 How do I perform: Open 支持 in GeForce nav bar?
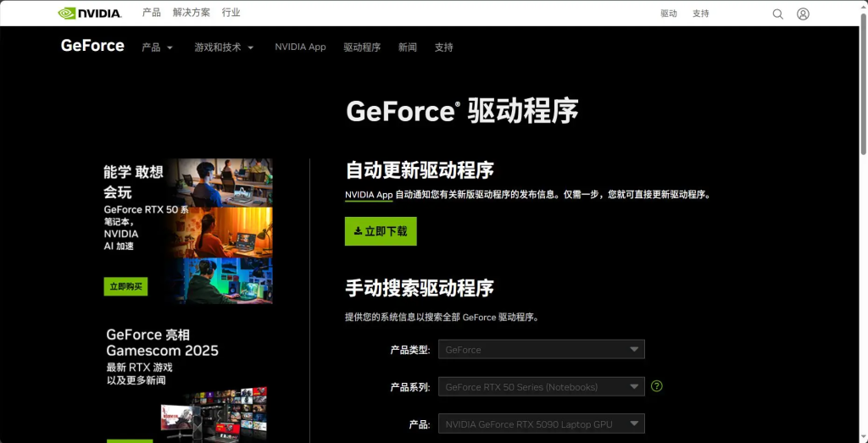click(x=443, y=47)
